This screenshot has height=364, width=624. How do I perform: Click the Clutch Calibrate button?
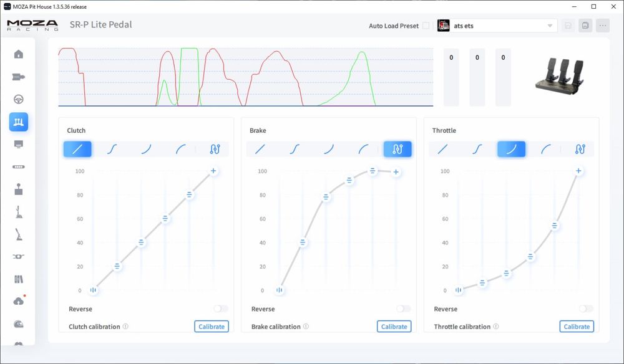tap(212, 326)
